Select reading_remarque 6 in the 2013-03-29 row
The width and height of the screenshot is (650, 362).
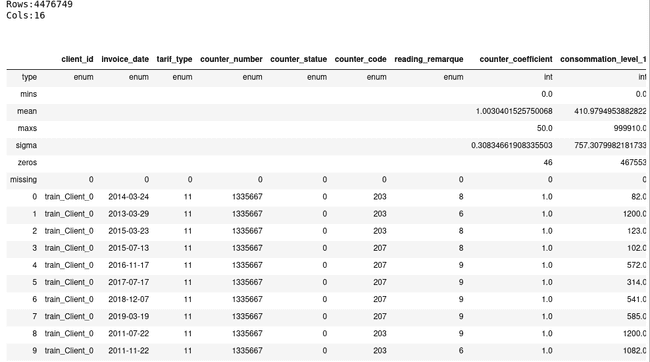(461, 214)
